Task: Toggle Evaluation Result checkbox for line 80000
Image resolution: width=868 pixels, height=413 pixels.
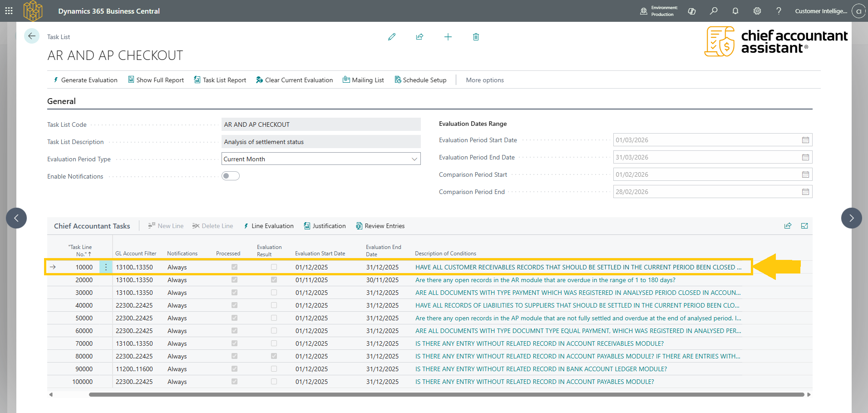Action: pos(274,356)
